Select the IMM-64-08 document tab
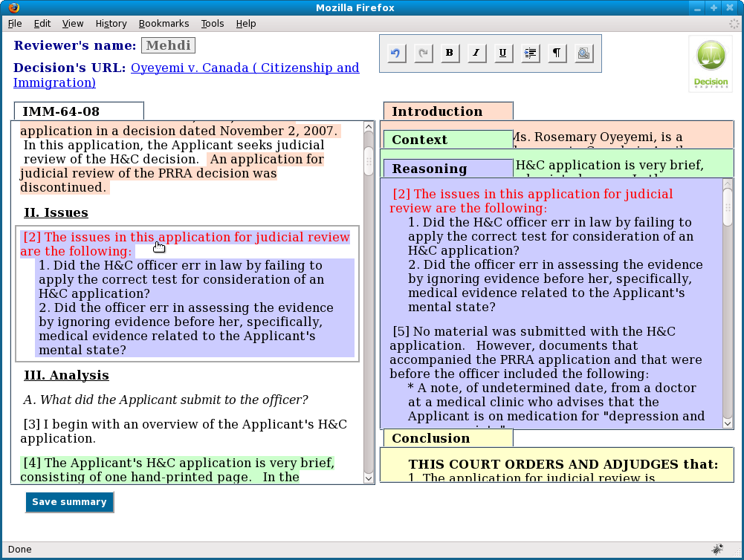744x560 pixels. [79, 111]
